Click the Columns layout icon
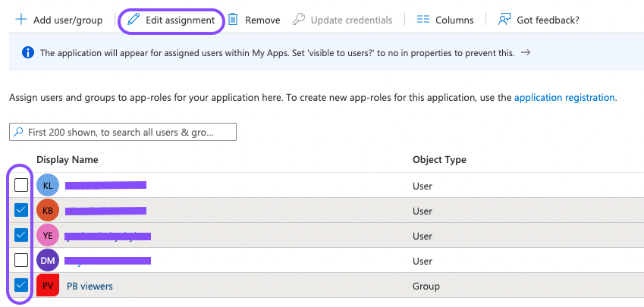This screenshot has width=644, height=307. point(423,19)
